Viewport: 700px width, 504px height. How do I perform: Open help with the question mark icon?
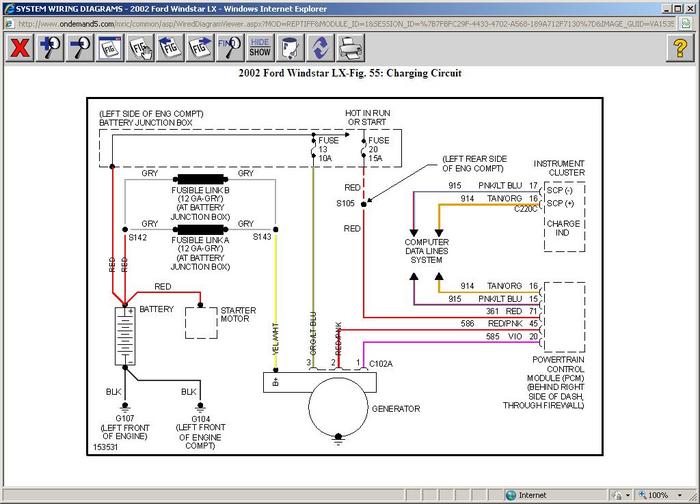(680, 47)
